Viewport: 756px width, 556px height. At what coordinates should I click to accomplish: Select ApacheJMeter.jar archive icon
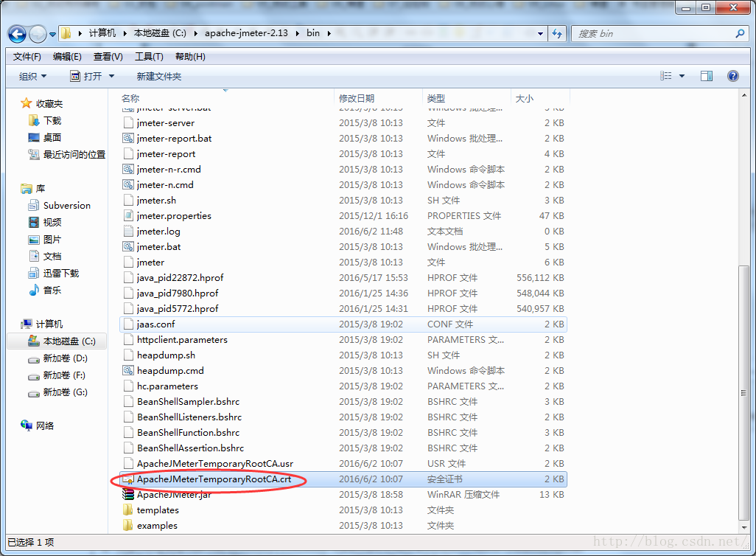click(127, 494)
